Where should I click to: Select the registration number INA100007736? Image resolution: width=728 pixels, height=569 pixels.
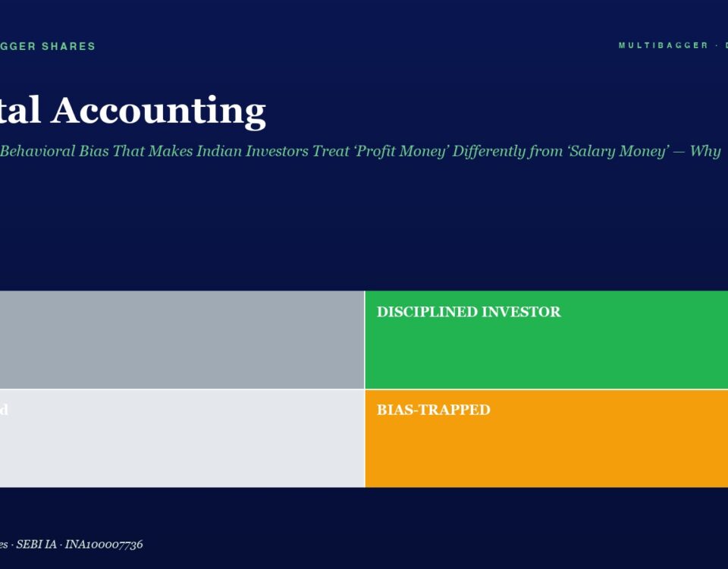(x=104, y=545)
